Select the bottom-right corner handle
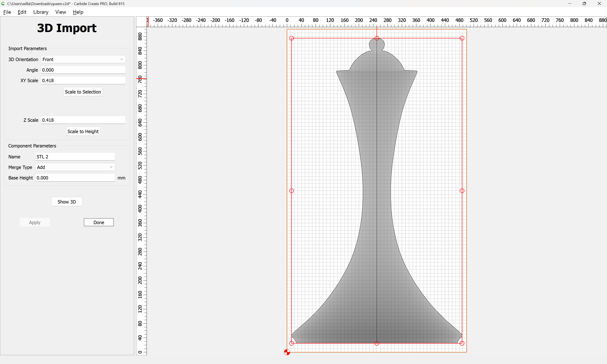The width and height of the screenshot is (607, 364). (462, 343)
